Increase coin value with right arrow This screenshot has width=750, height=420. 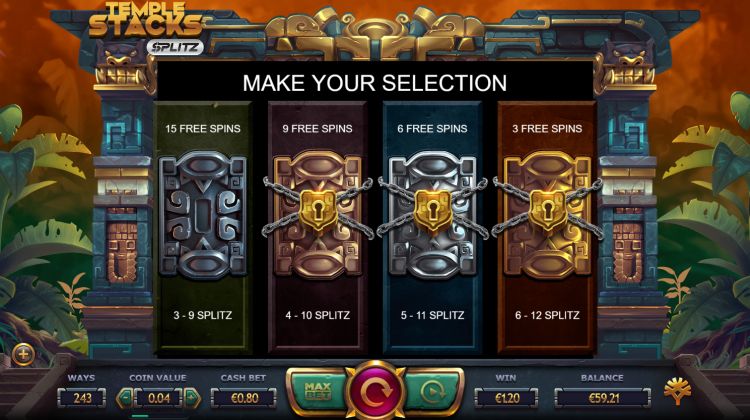(x=192, y=398)
